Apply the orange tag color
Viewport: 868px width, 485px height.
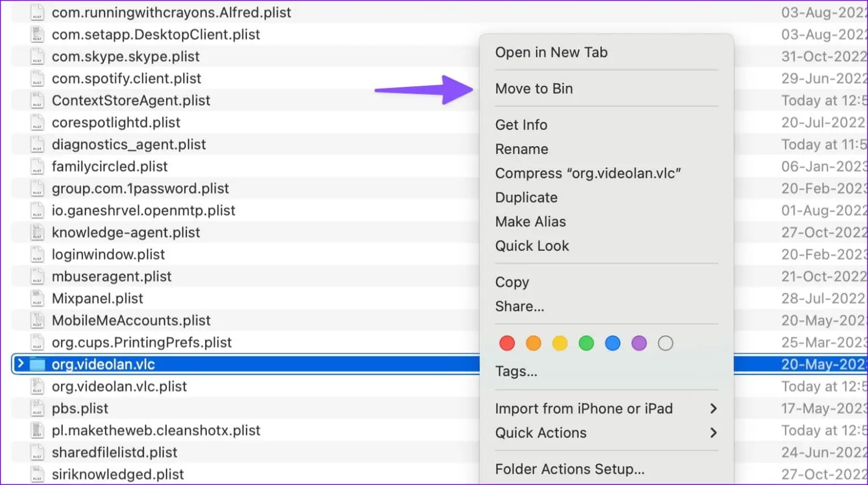(x=533, y=343)
